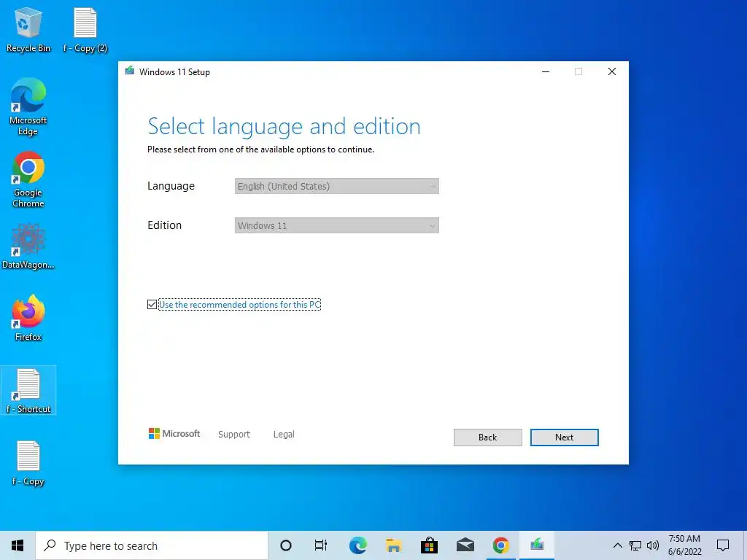Image resolution: width=747 pixels, height=560 pixels.
Task: Click the Back button
Action: (x=487, y=437)
